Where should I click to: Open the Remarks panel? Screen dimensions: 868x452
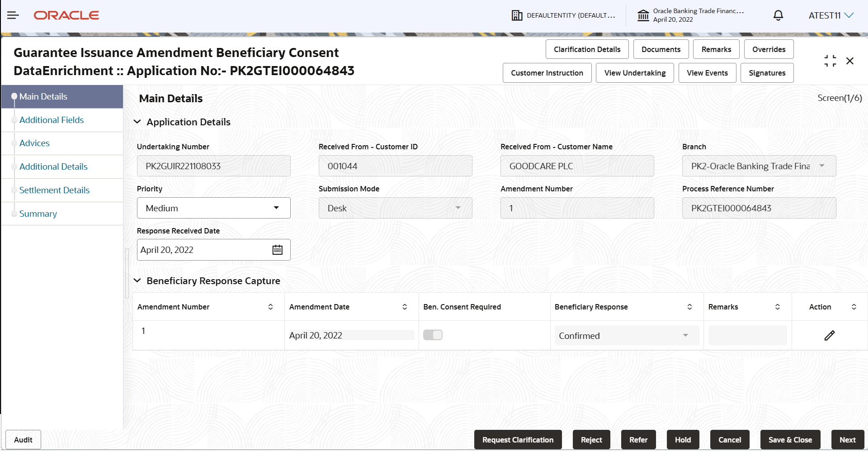(x=716, y=49)
